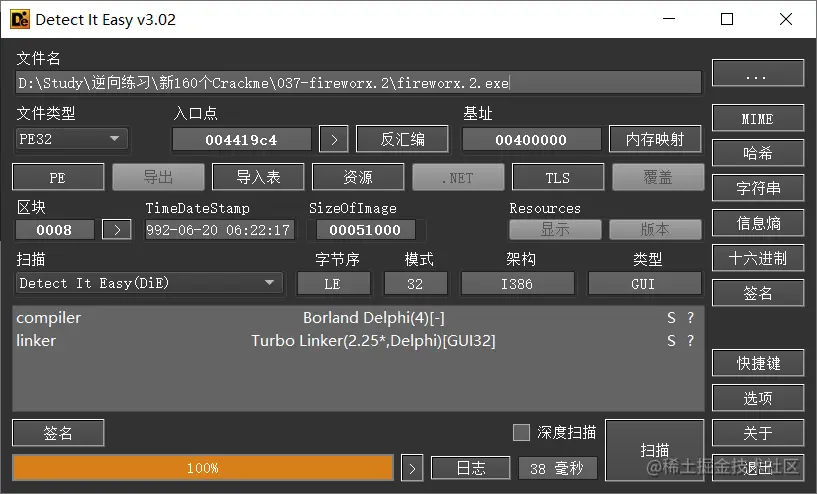Image resolution: width=817 pixels, height=494 pixels.
Task: Close the Detect It Easy window
Action: (x=786, y=19)
